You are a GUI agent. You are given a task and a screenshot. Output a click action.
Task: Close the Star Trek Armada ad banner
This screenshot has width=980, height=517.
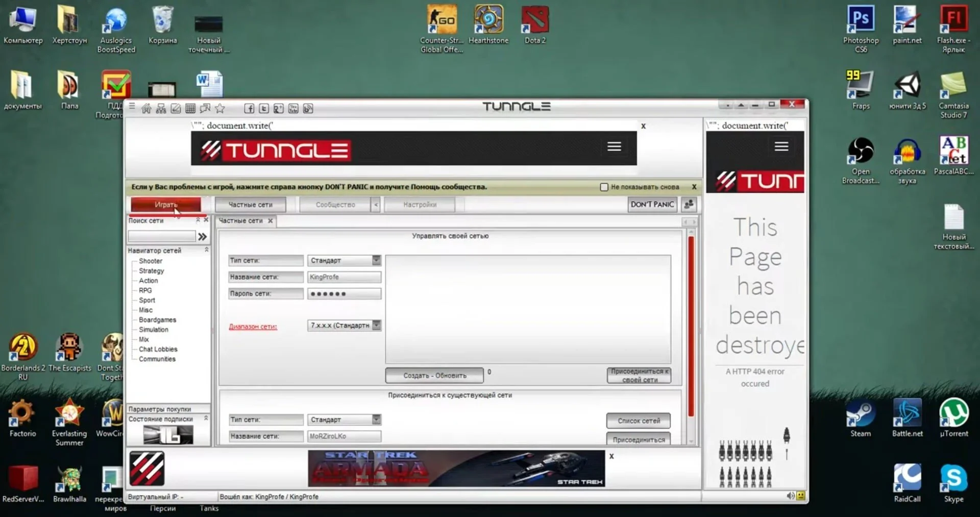pyautogui.click(x=611, y=456)
